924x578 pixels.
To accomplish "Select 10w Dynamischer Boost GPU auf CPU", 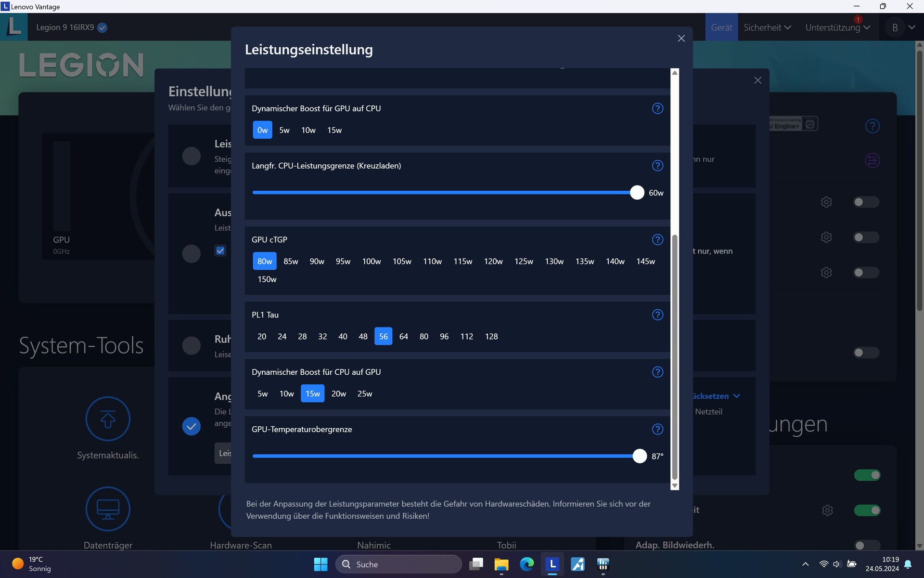I will point(308,130).
